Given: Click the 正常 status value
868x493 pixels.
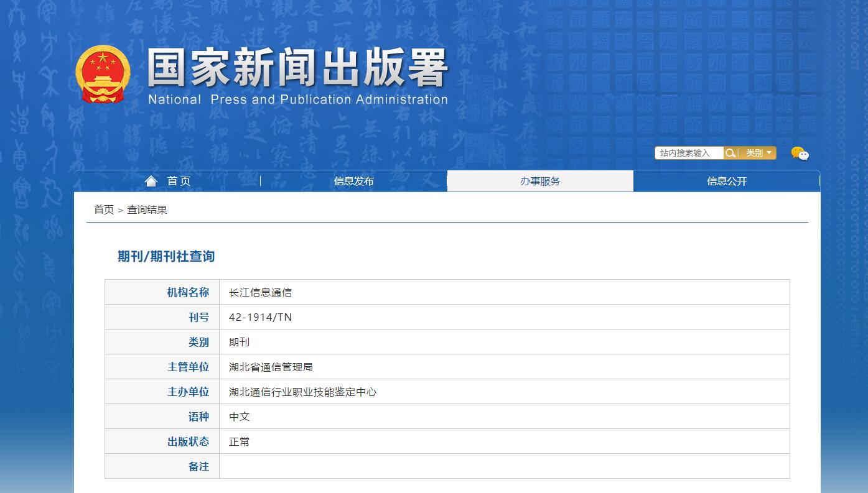Looking at the screenshot, I should [239, 441].
